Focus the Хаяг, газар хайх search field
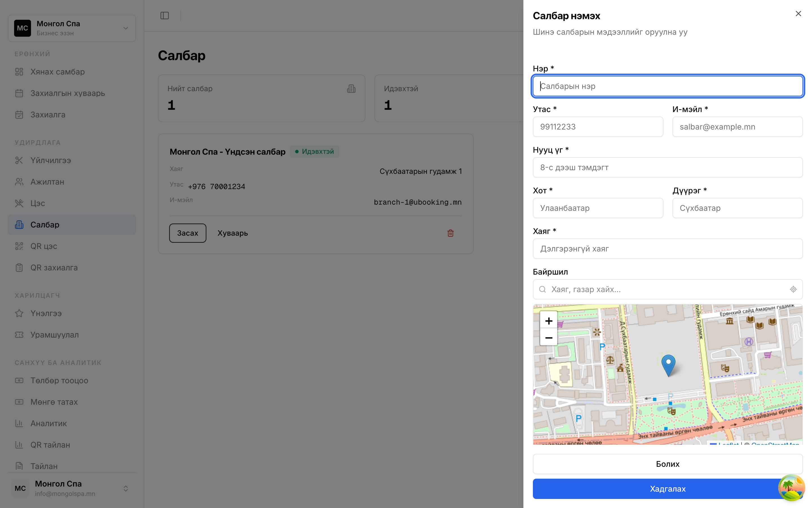 tap(668, 289)
